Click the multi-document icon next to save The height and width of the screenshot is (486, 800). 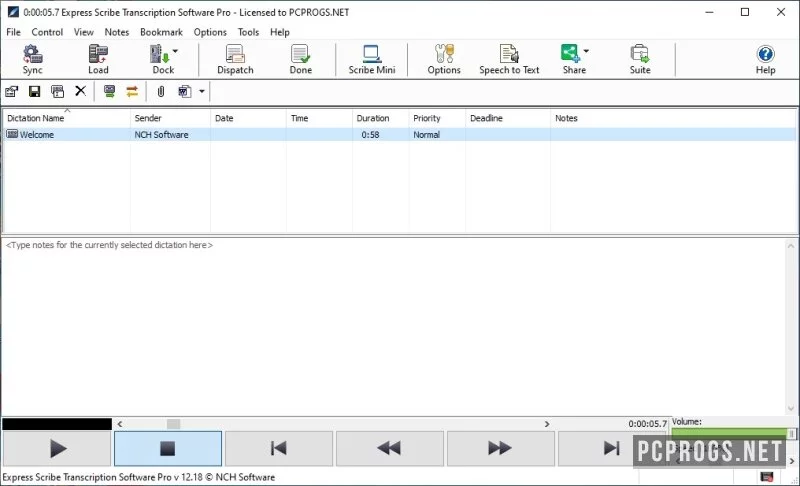click(58, 92)
